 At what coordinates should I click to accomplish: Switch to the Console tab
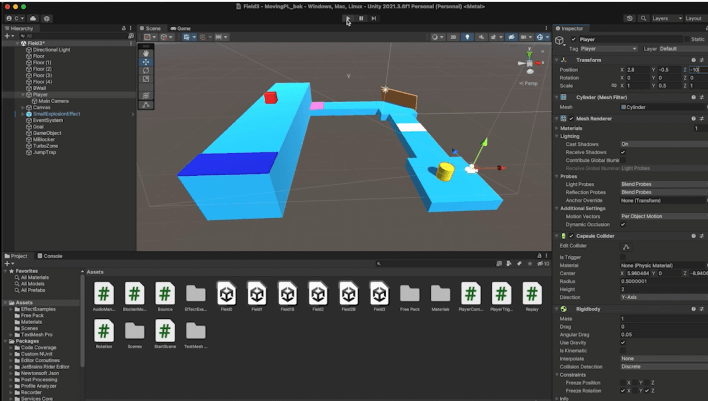tap(52, 256)
